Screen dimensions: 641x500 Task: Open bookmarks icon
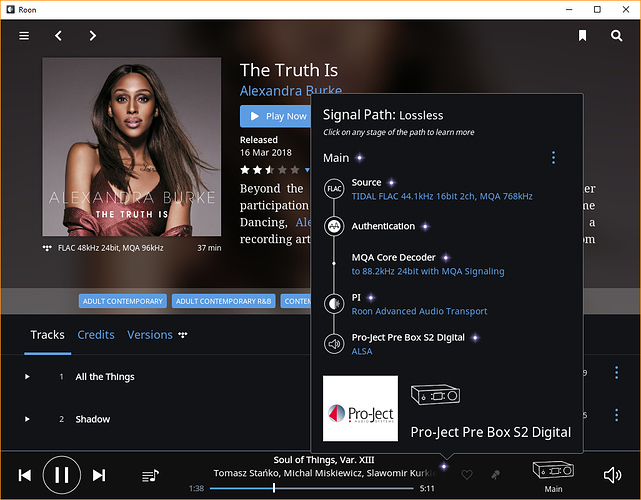pos(583,36)
